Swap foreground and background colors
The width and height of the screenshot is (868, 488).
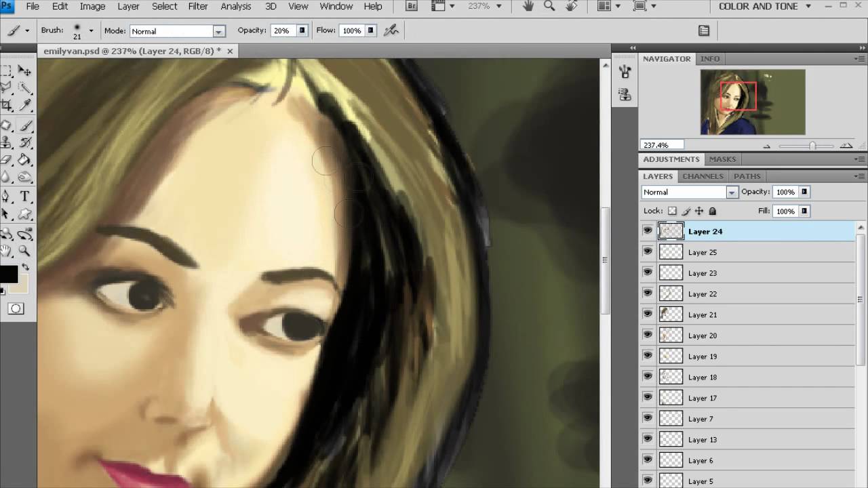[x=26, y=268]
